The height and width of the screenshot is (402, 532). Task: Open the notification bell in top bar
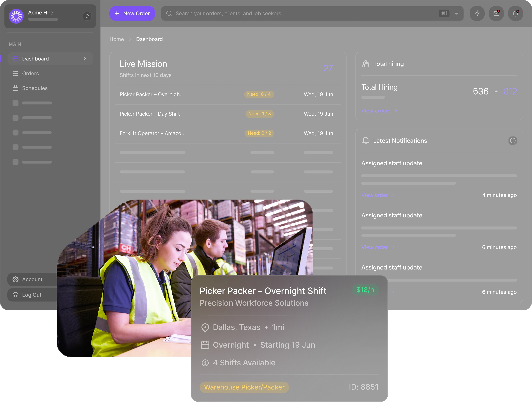click(x=515, y=14)
